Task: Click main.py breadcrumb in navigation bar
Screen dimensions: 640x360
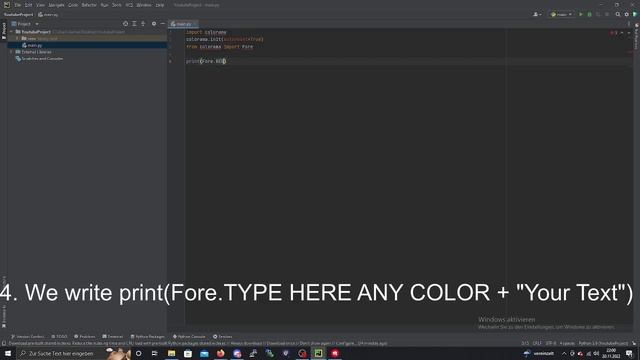Action: tap(48, 14)
